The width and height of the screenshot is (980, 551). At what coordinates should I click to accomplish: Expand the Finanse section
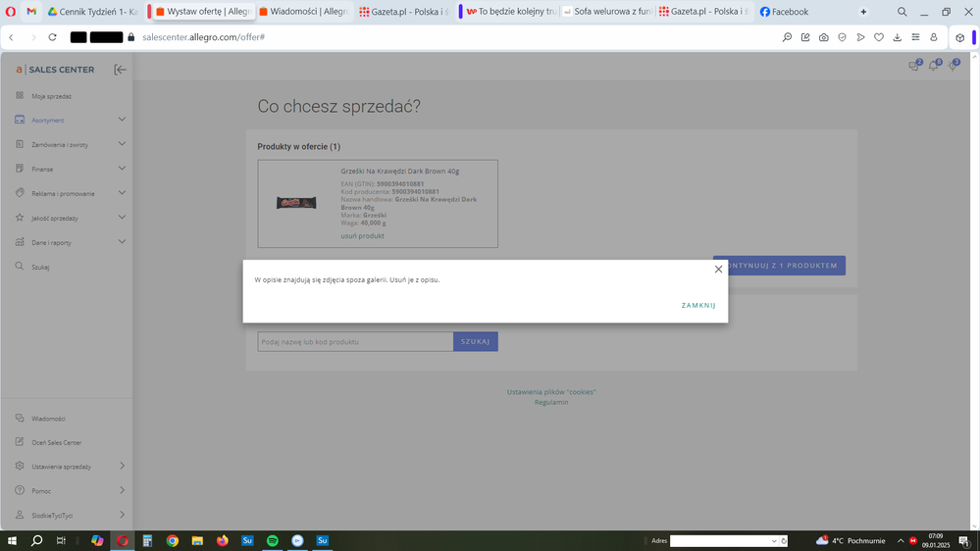(x=122, y=168)
